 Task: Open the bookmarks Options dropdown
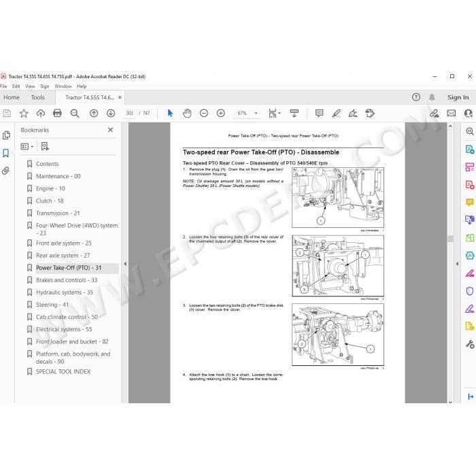[27, 147]
